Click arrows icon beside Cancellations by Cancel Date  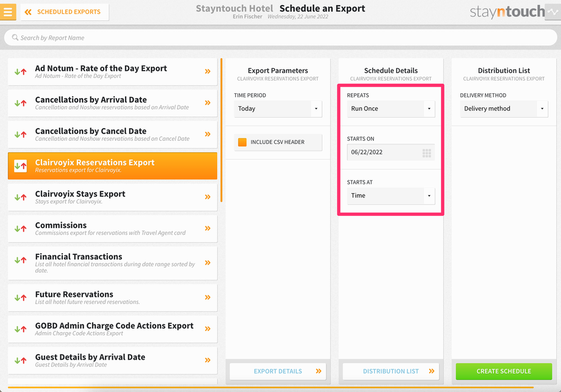point(20,135)
